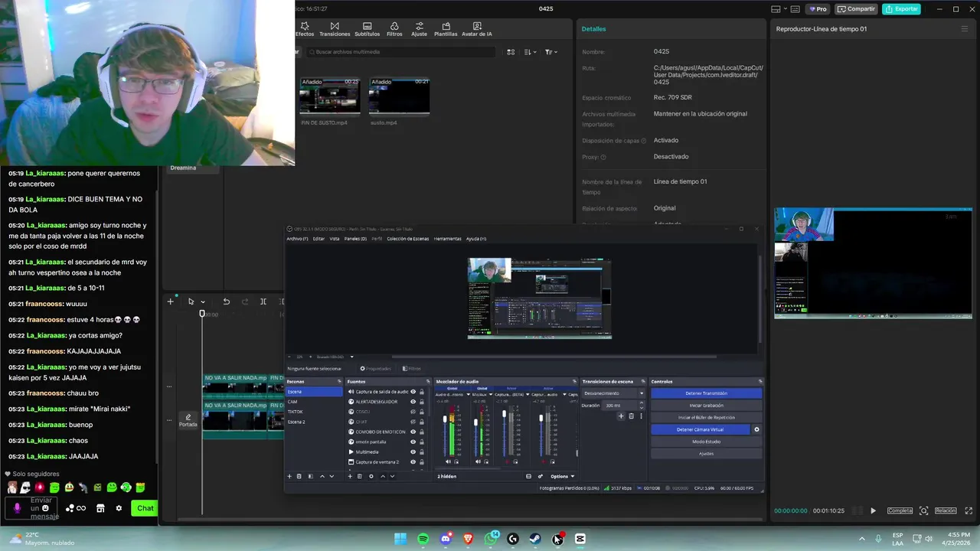Toggle lock on ALERTADESEGUIDOR source
The image size is (980, 551).
coord(422,402)
